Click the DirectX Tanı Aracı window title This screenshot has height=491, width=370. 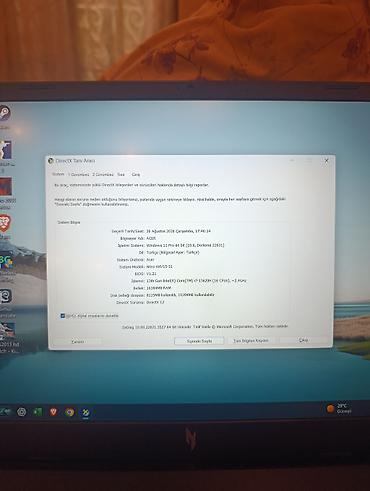pos(75,160)
